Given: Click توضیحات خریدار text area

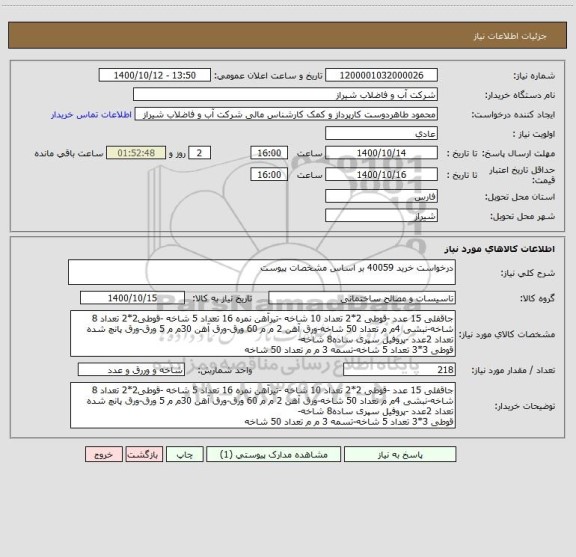Looking at the screenshot, I should (x=263, y=406).
